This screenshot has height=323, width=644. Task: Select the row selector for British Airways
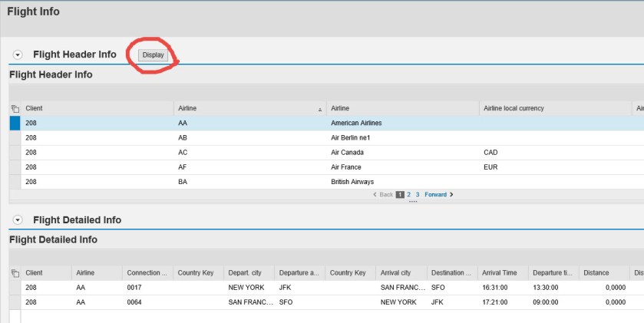coord(15,182)
